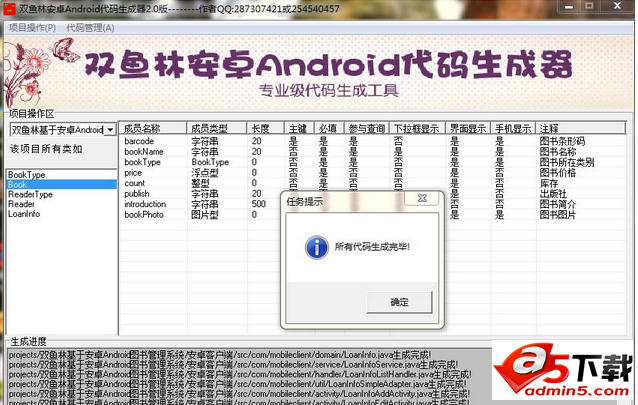This screenshot has width=638, height=405.
Task: Click the 图书所在类别 comment cell
Action: pyautogui.click(x=567, y=162)
